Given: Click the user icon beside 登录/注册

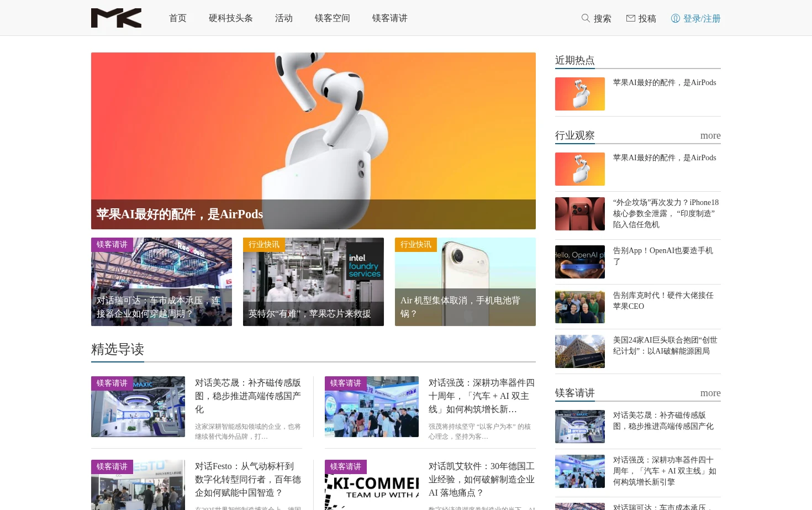Looking at the screenshot, I should pyautogui.click(x=676, y=18).
